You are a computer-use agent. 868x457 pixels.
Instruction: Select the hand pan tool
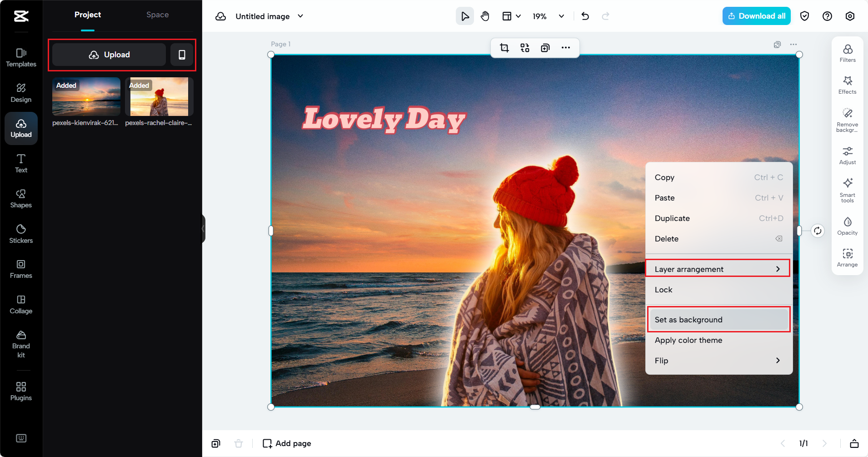[485, 16]
